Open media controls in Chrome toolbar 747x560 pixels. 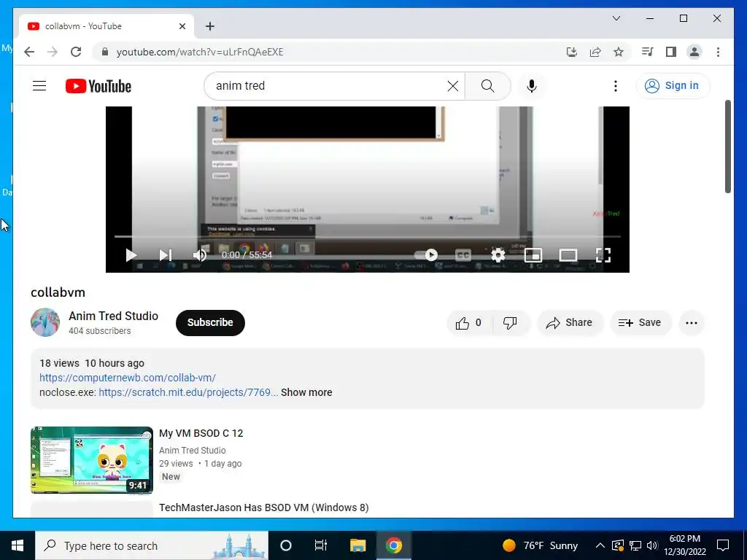pos(648,52)
